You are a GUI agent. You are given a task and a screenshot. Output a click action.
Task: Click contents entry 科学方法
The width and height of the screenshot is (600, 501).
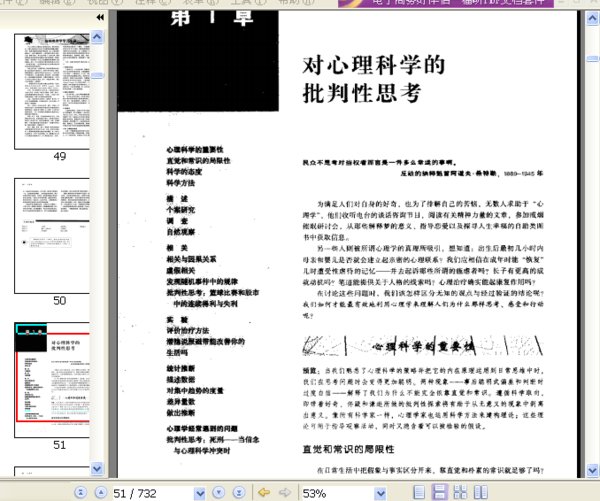point(181,183)
